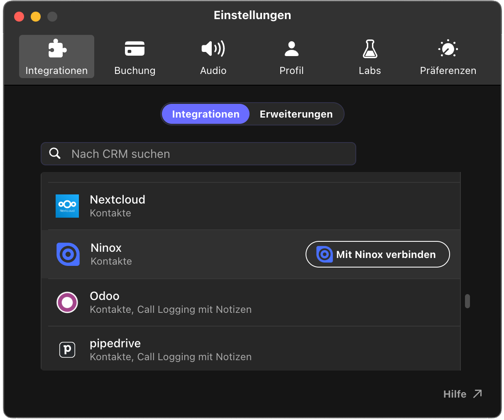This screenshot has width=504, height=420.
Task: Select the Nextcloud integration row title
Action: click(x=117, y=200)
